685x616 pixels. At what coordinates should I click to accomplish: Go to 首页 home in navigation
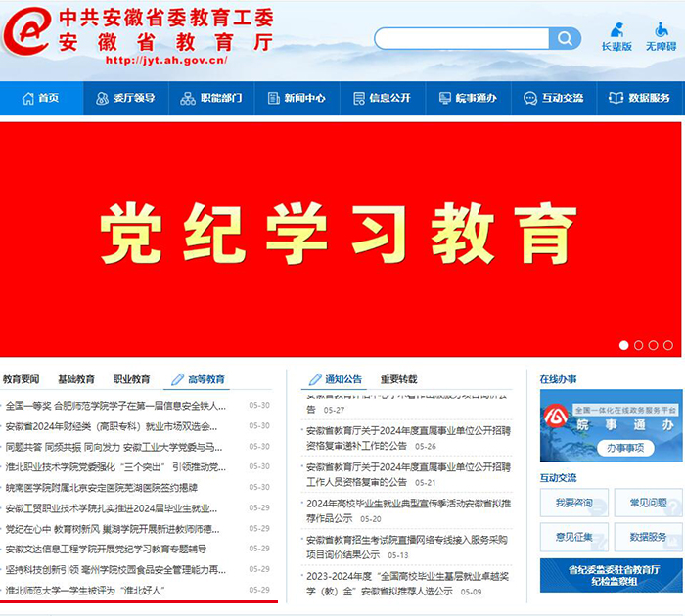40,98
